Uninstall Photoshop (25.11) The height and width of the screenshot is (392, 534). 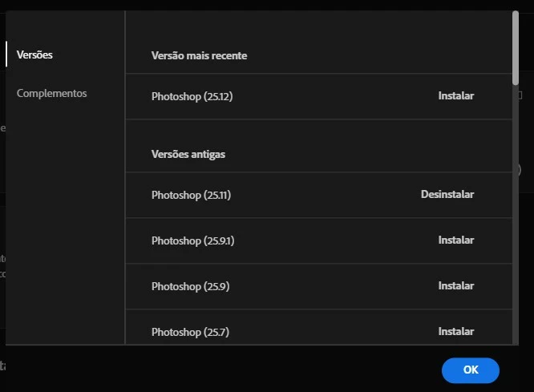[x=447, y=195]
